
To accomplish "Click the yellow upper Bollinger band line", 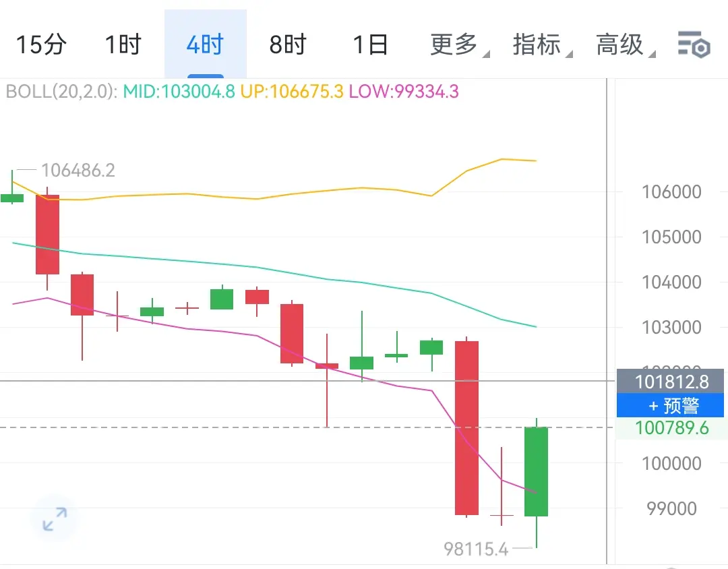I will click(x=274, y=196).
